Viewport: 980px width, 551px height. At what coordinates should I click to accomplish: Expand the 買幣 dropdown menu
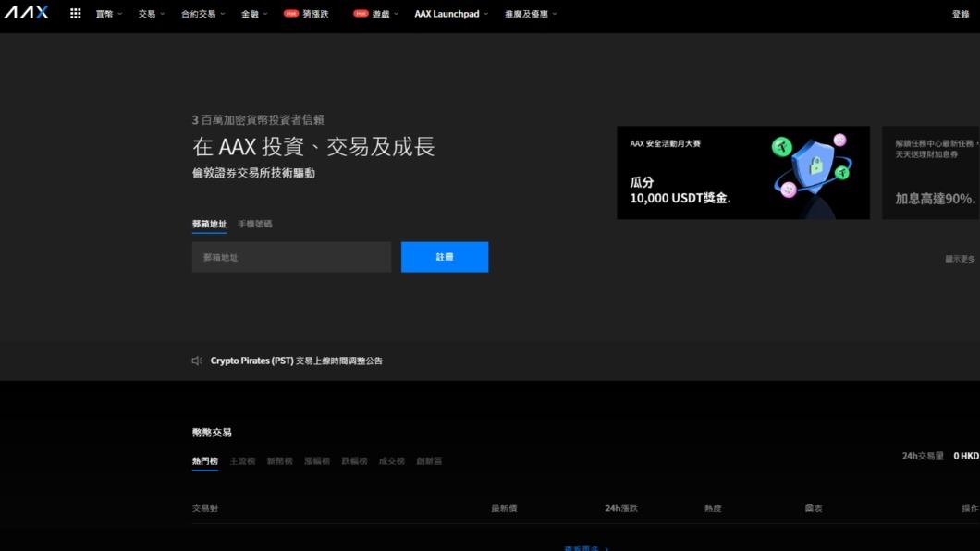(x=109, y=14)
